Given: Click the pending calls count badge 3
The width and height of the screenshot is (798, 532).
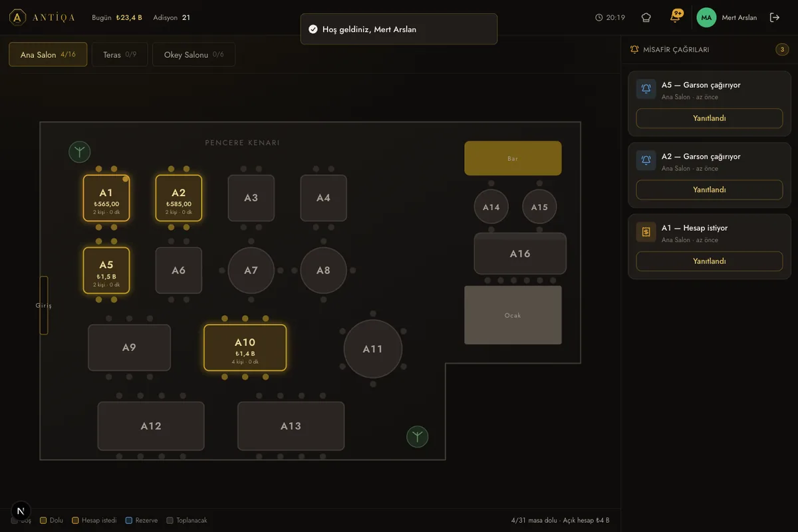Looking at the screenshot, I should [x=783, y=49].
